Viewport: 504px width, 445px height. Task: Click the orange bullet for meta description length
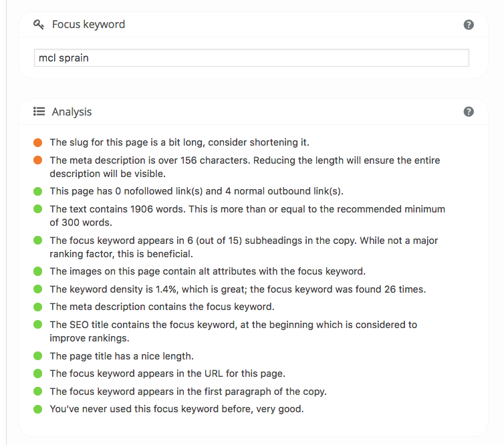[37, 160]
